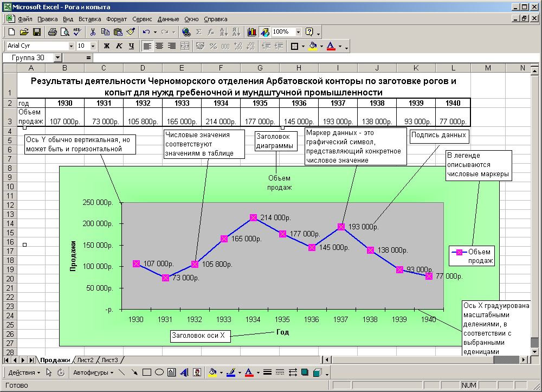
Task: Open the Вставка menu
Action: 89,19
